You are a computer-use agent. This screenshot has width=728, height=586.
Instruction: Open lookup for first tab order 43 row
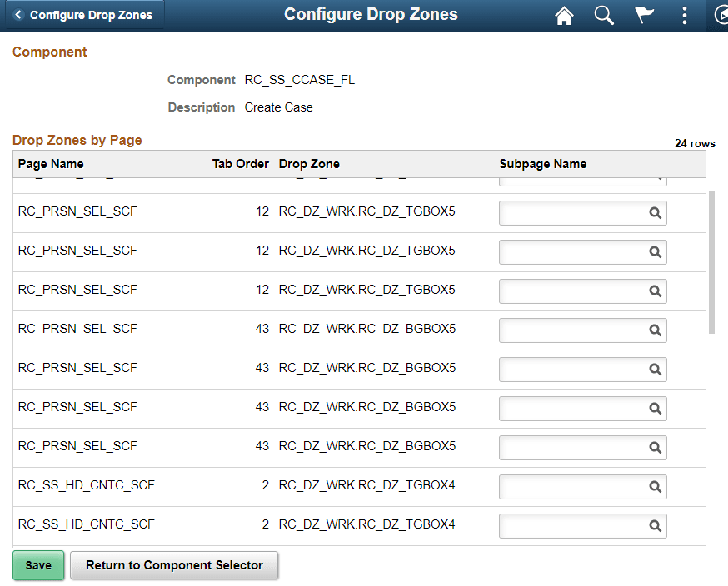pyautogui.click(x=653, y=330)
